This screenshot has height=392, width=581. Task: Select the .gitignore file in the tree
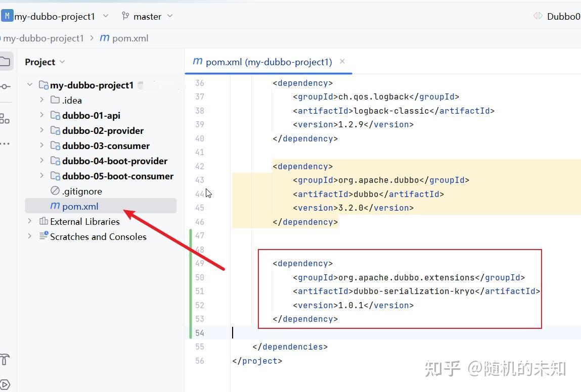82,191
